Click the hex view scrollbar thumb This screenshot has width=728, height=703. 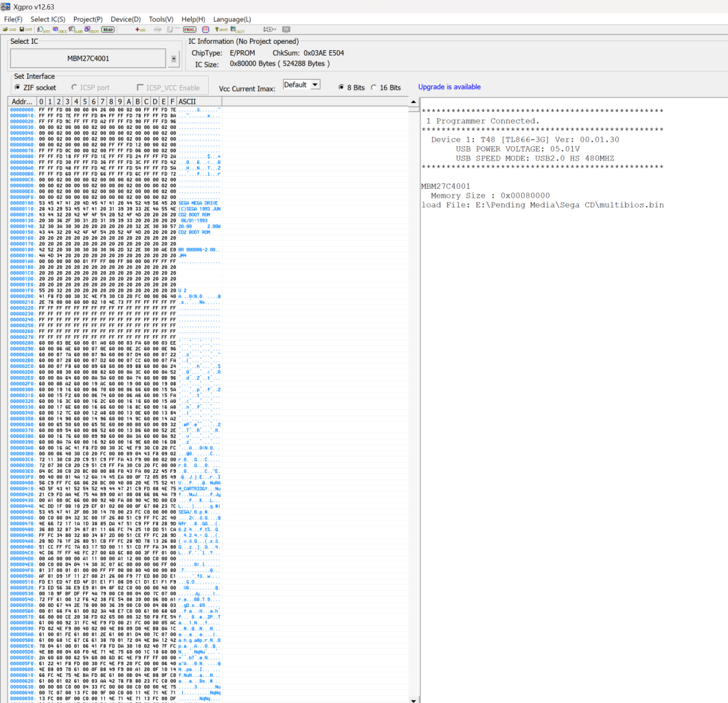(x=413, y=110)
